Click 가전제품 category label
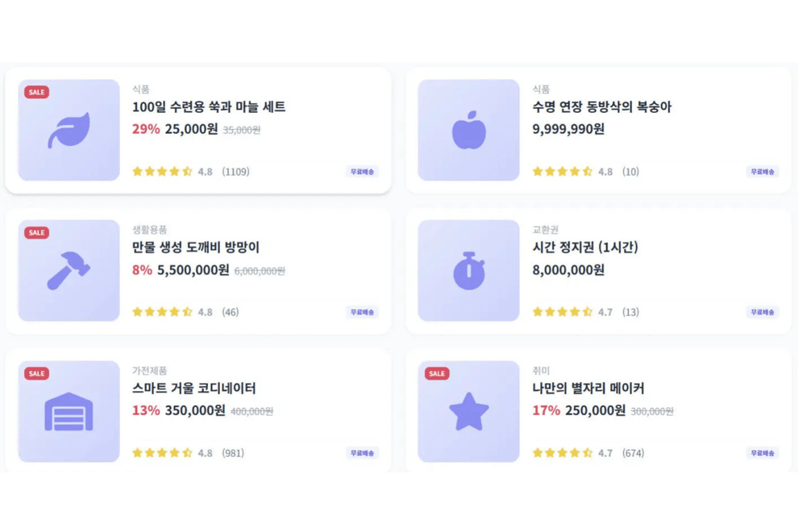798x532 pixels. pyautogui.click(x=150, y=371)
